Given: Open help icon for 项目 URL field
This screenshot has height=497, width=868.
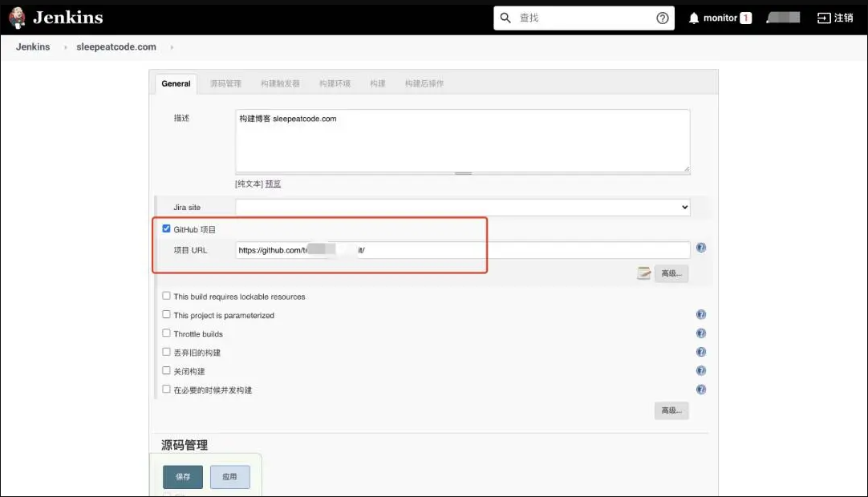Looking at the screenshot, I should click(x=701, y=248).
